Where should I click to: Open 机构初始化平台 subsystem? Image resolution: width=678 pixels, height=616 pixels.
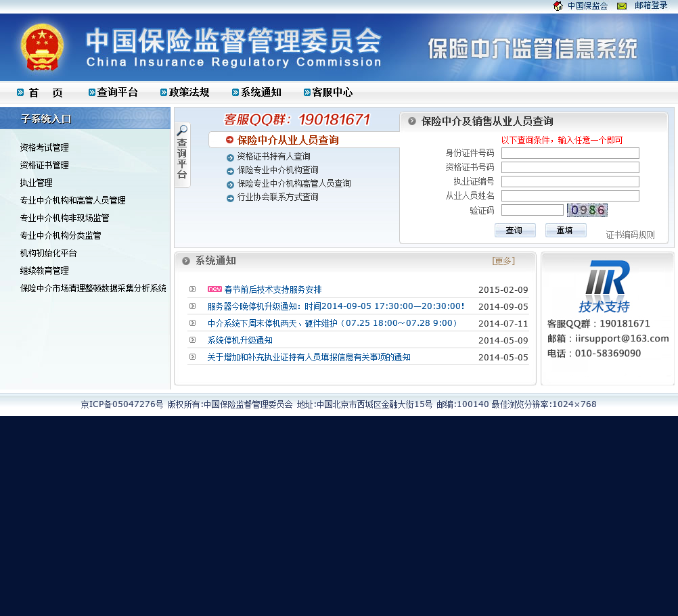coord(49,253)
